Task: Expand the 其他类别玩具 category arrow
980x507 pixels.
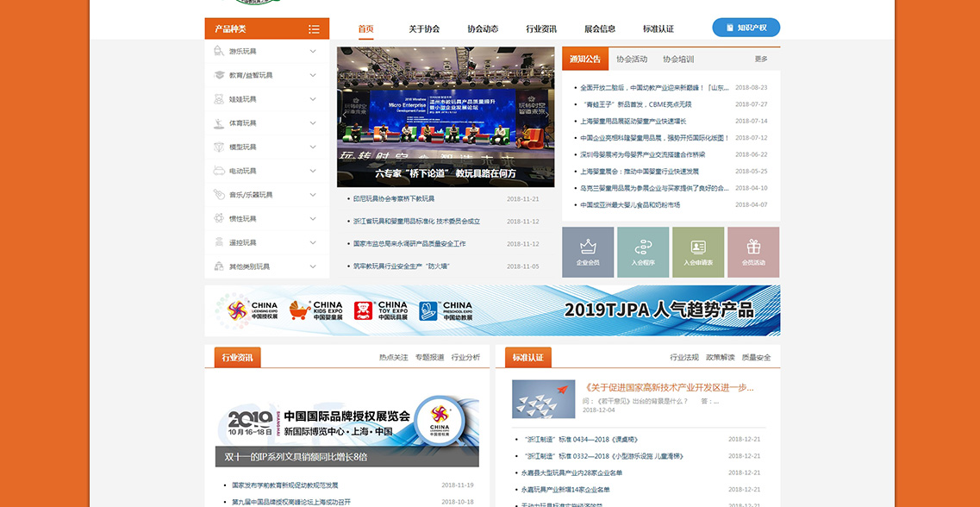Action: pyautogui.click(x=313, y=266)
